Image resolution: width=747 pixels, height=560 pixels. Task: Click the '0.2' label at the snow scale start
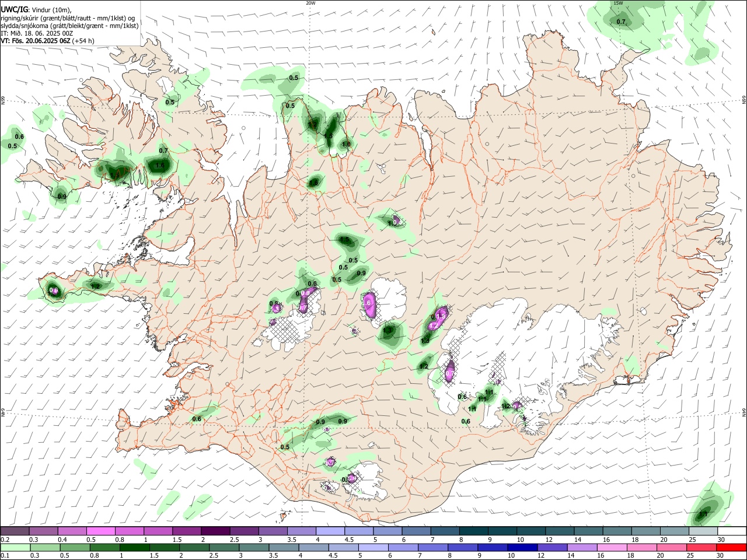(5, 540)
